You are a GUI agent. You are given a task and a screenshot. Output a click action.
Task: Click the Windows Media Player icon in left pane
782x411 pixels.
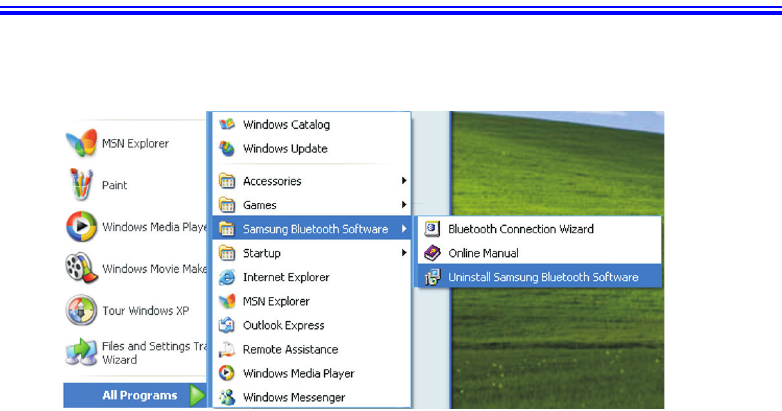point(81,226)
